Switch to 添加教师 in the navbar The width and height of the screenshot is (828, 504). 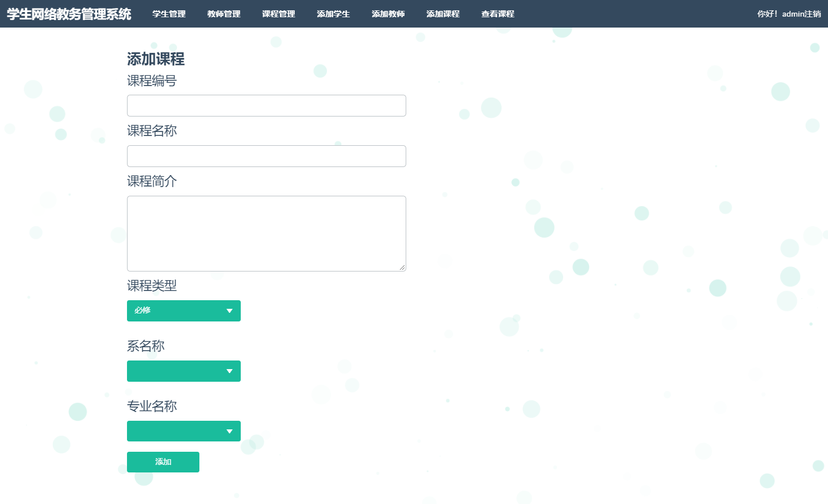tap(388, 14)
